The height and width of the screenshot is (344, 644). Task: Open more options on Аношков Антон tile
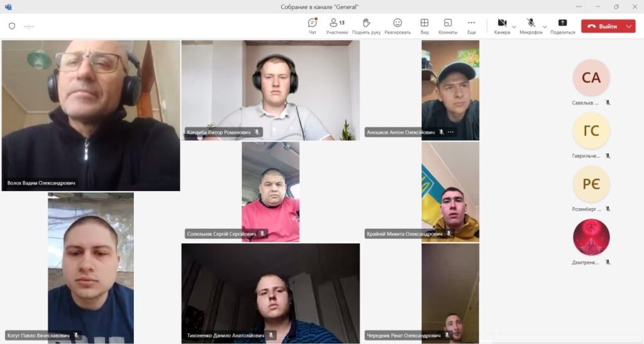[x=450, y=132]
